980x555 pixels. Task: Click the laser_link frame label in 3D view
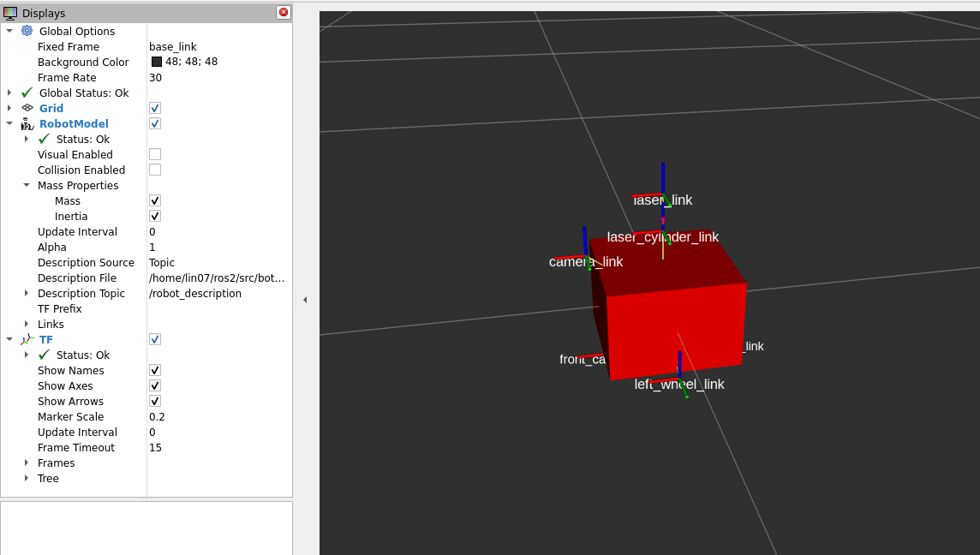point(662,200)
